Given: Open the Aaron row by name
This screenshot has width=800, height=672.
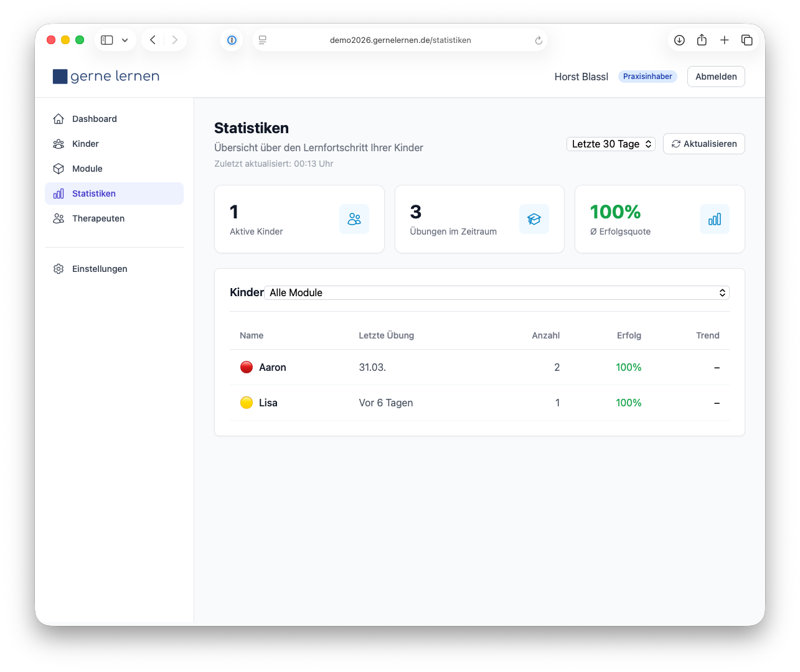Looking at the screenshot, I should (x=273, y=367).
